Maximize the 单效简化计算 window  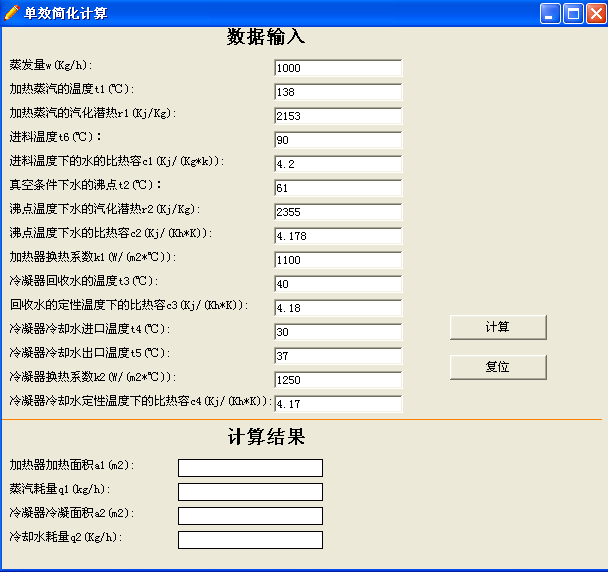573,14
